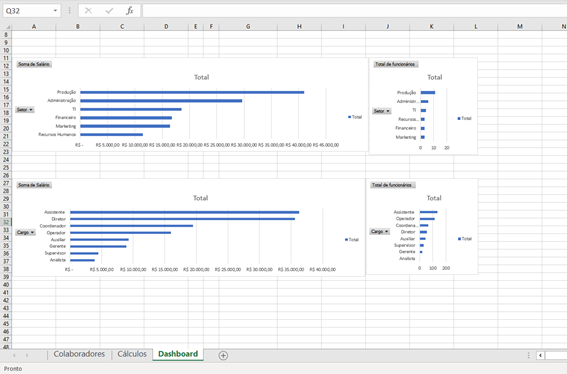Open Cargo filter in employee count chart
The image size is (567, 374).
(x=379, y=231)
